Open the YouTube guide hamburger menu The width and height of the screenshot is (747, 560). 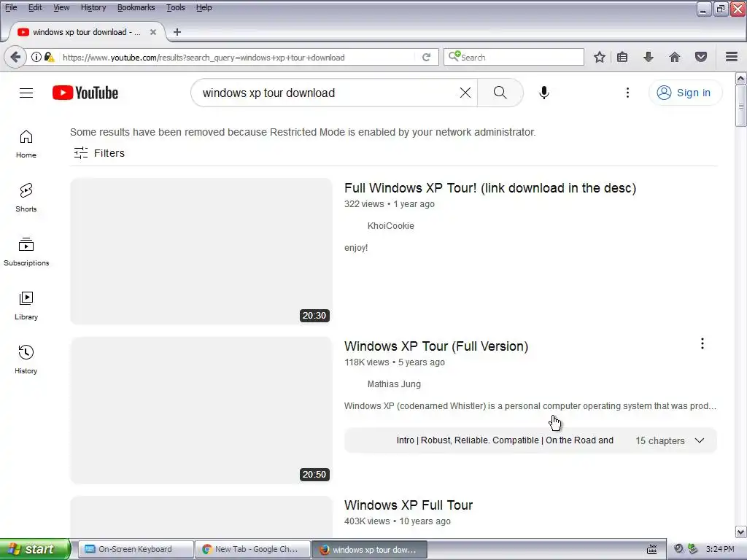26,93
